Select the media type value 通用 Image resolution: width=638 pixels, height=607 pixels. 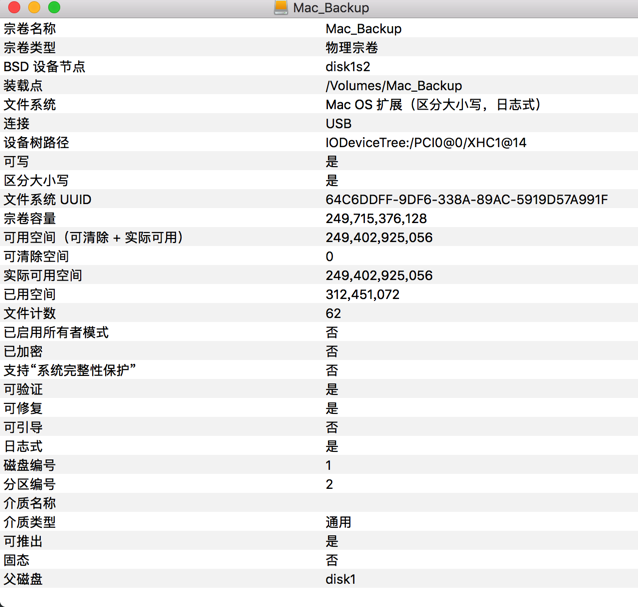(x=339, y=522)
